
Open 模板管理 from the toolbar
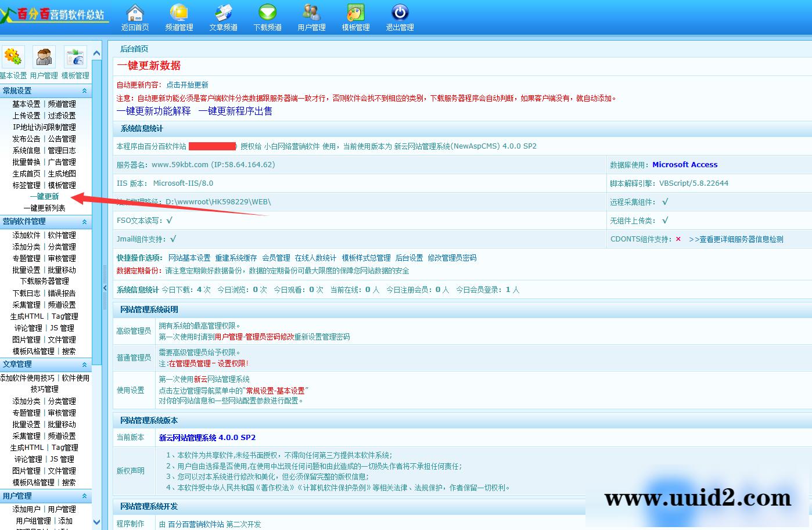[355, 16]
